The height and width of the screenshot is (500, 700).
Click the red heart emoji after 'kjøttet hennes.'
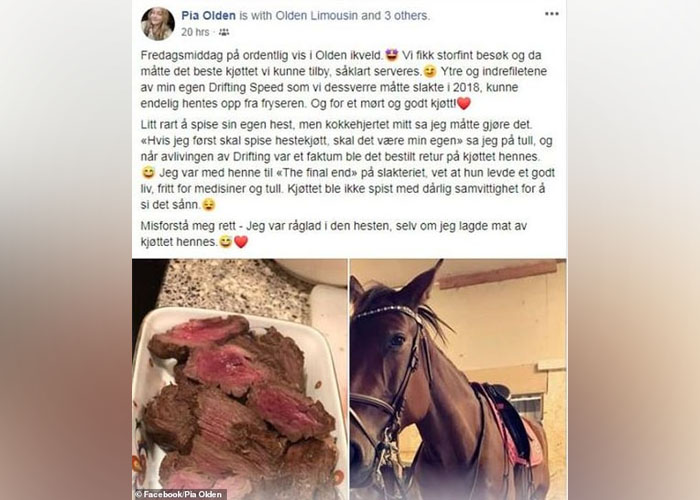(x=241, y=242)
